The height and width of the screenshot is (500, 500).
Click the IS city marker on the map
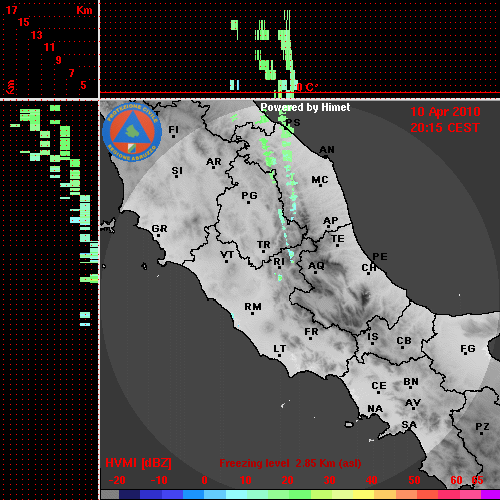pos(372,343)
